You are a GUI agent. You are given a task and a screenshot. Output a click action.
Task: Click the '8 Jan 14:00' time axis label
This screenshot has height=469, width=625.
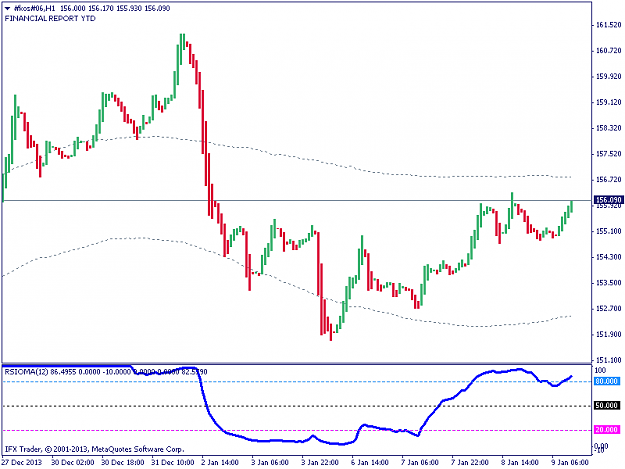pos(520,463)
